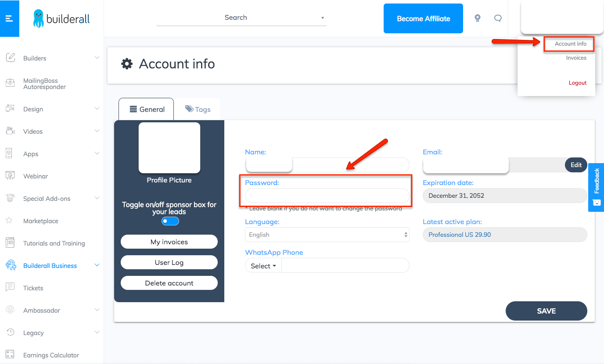Expand the Builders menu chevron
Screen dimensions: 604x364
pyautogui.click(x=97, y=57)
